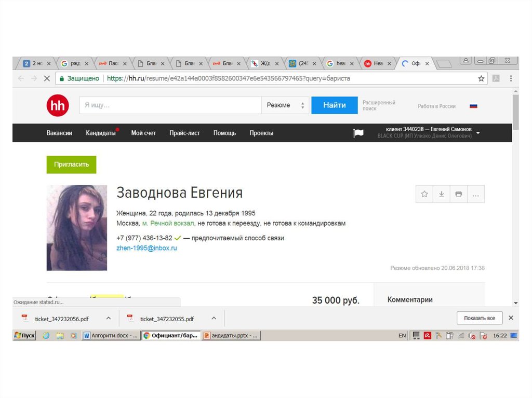
Task: Open Вакансии menu item
Action: click(59, 133)
